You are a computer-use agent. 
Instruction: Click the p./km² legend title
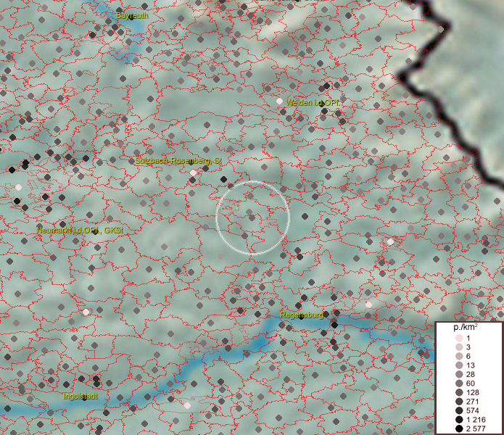click(x=466, y=328)
